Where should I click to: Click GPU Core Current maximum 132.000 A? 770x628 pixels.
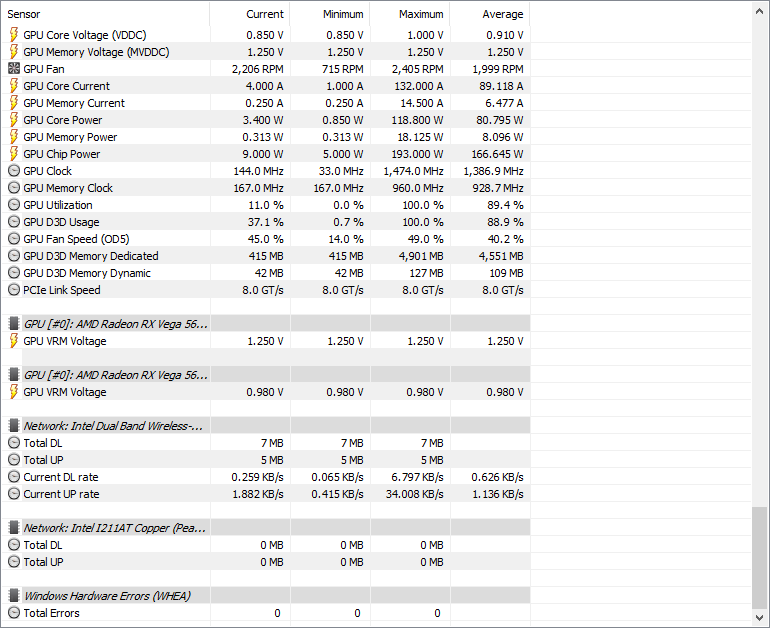pos(418,86)
